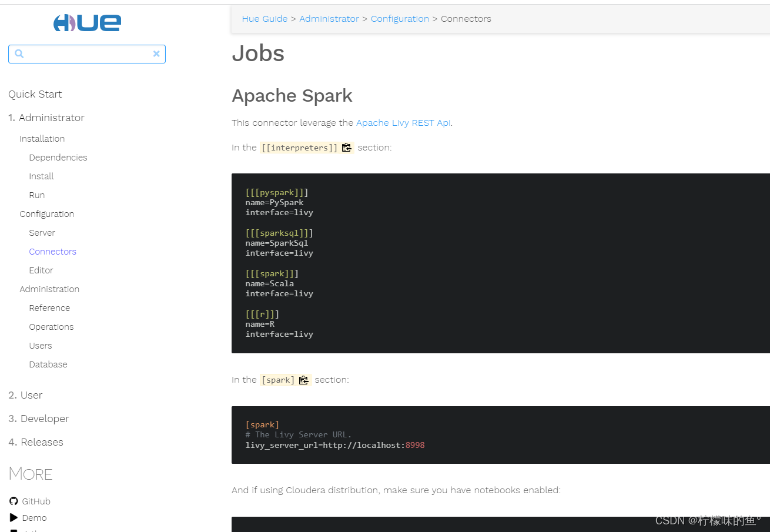Expand the 2. User section

pos(25,395)
